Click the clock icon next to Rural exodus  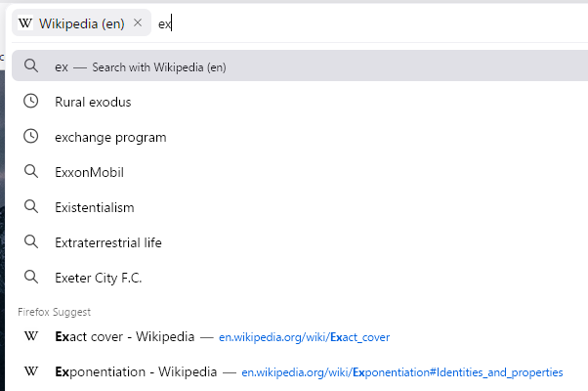pos(31,102)
